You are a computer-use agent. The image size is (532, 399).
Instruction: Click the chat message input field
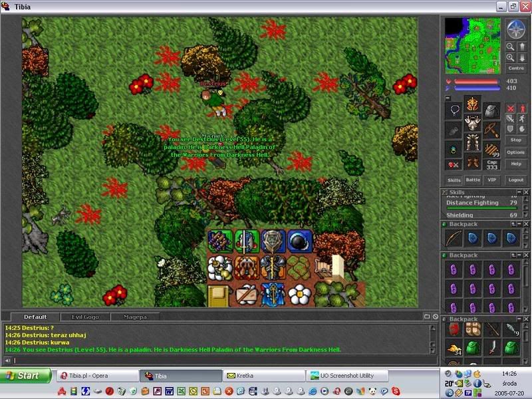(224, 360)
